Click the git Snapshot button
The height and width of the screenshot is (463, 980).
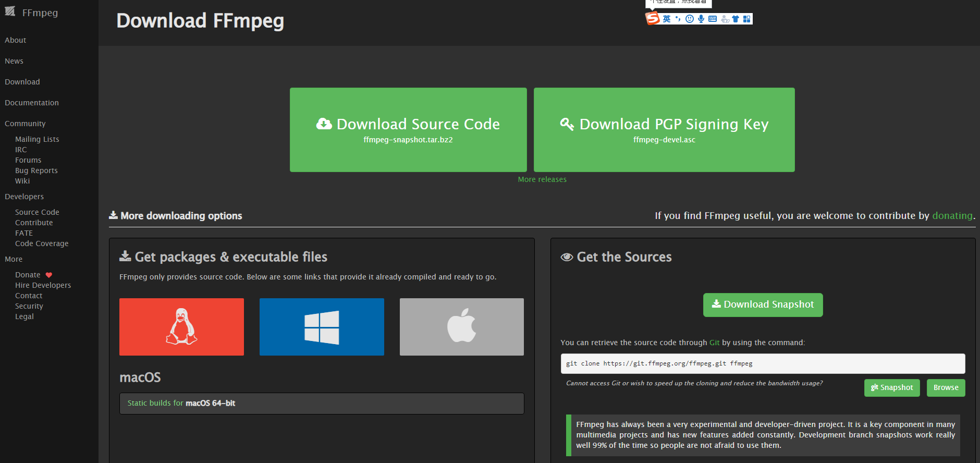pyautogui.click(x=892, y=387)
